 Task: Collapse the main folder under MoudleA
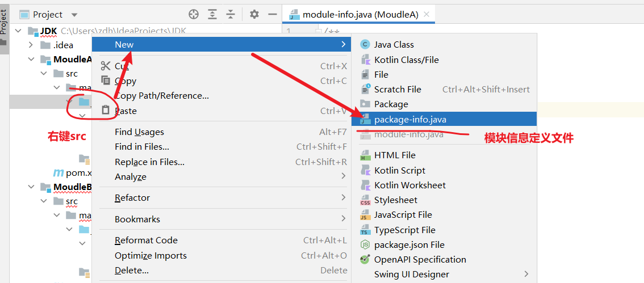tap(57, 88)
